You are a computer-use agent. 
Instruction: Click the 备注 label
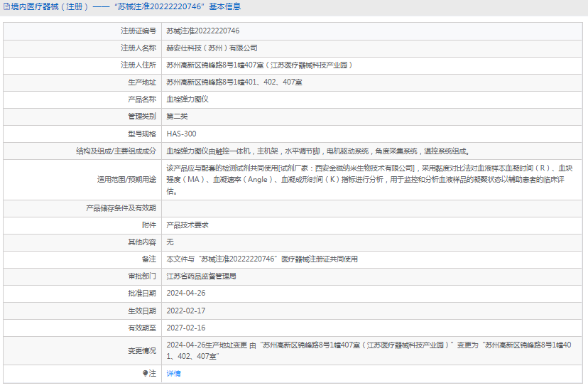point(149,259)
